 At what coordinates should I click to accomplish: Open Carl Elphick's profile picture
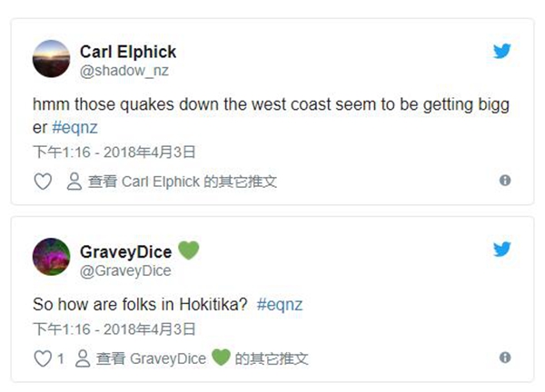[51, 59]
